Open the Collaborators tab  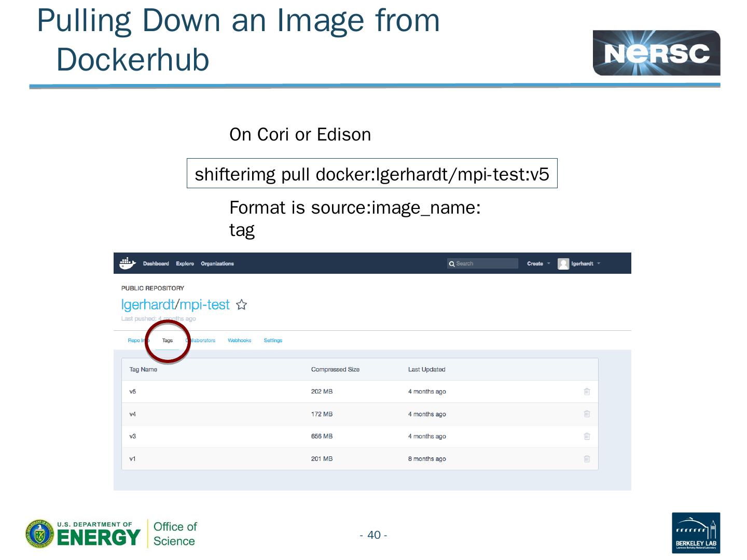click(201, 340)
